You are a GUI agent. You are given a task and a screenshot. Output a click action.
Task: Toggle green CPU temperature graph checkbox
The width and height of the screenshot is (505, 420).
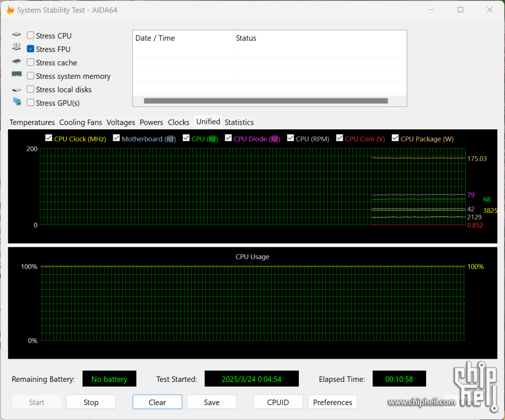click(x=186, y=138)
